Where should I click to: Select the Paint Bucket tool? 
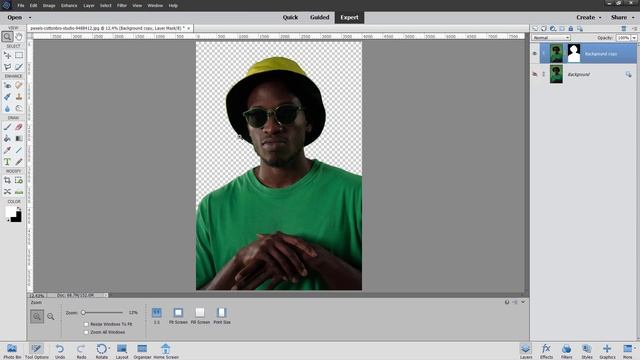(x=7, y=138)
